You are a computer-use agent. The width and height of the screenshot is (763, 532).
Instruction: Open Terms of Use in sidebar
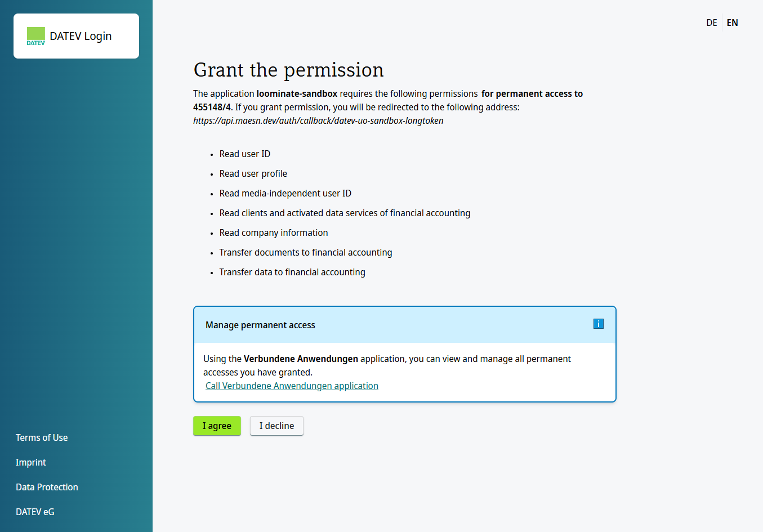pos(42,437)
